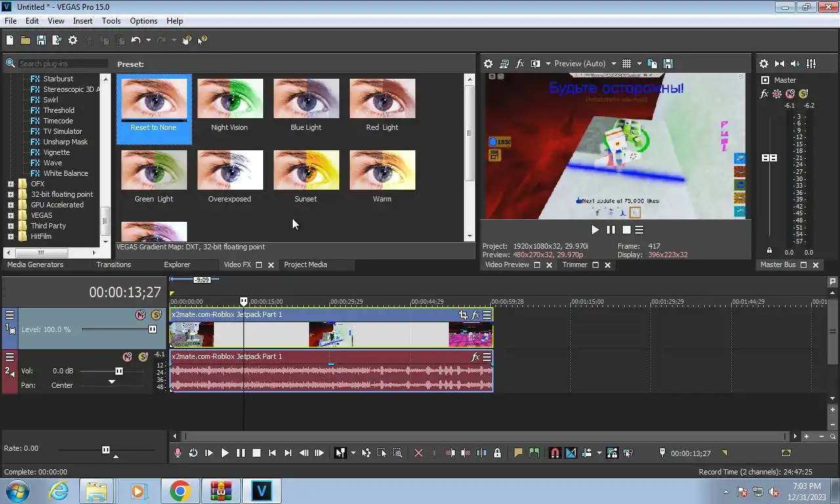Open the Master Bus properties gear icon
This screenshot has height=504, width=840.
pos(764,64)
